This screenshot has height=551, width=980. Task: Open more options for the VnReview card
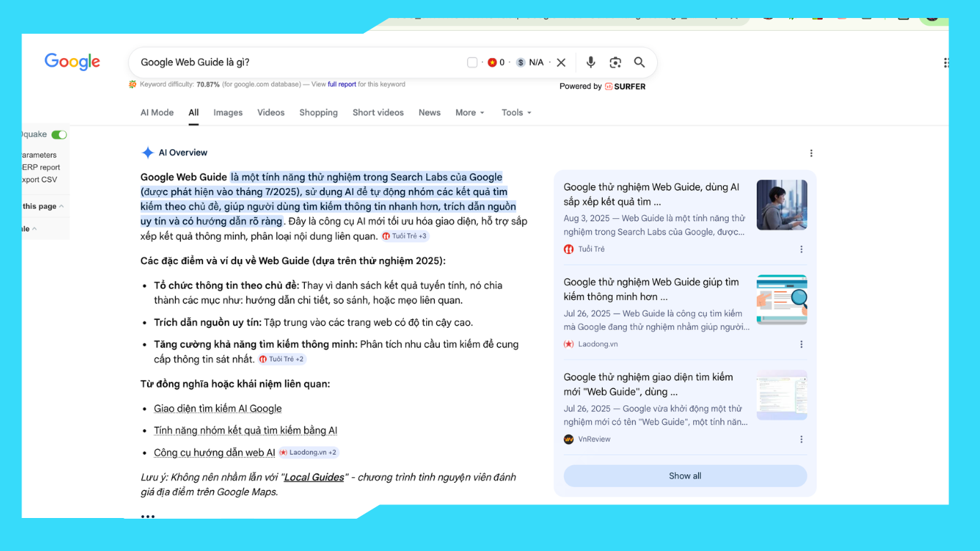801,440
